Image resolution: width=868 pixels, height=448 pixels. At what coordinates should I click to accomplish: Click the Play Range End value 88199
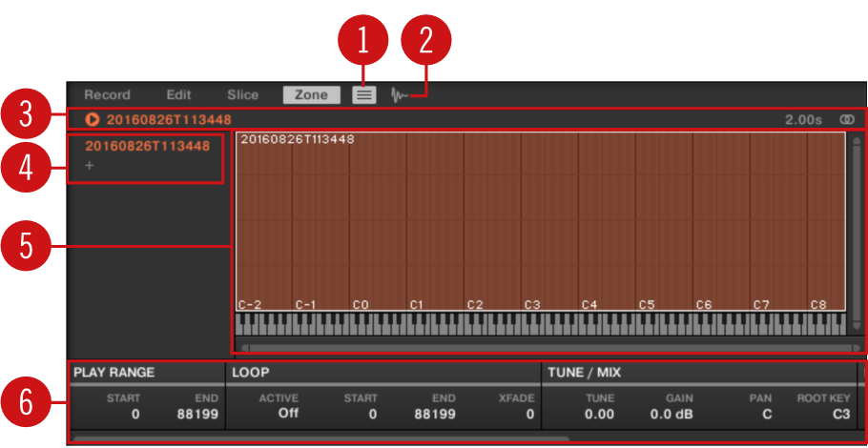pyautogui.click(x=197, y=415)
